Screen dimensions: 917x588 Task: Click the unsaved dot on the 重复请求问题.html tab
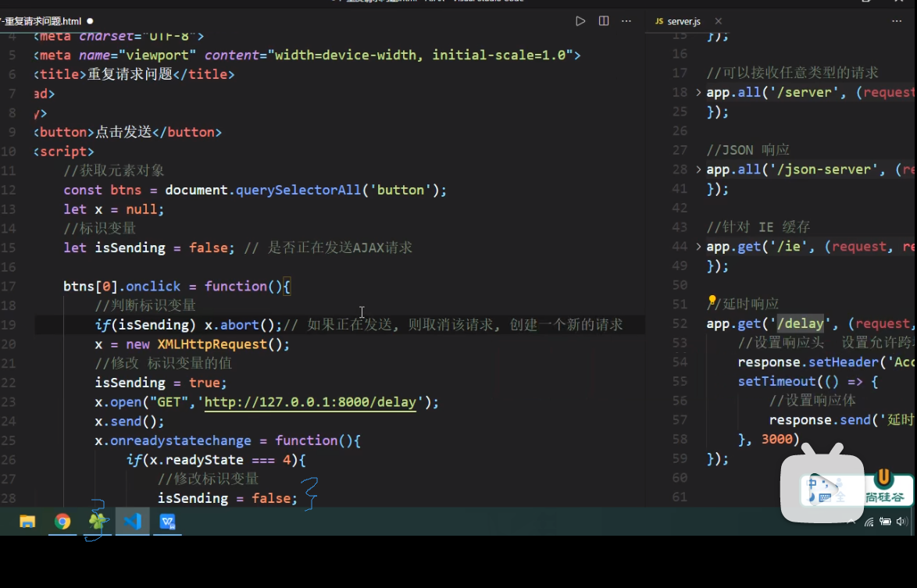(90, 21)
